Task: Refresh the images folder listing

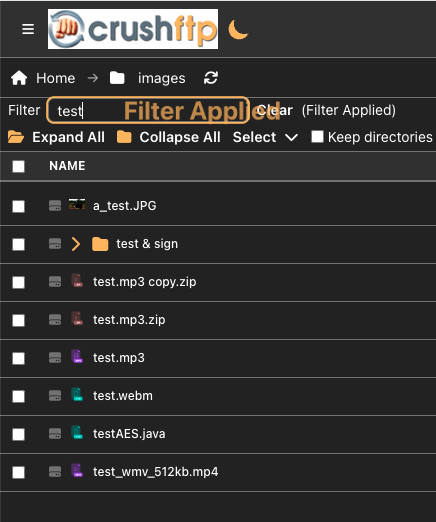Action: pyautogui.click(x=211, y=78)
